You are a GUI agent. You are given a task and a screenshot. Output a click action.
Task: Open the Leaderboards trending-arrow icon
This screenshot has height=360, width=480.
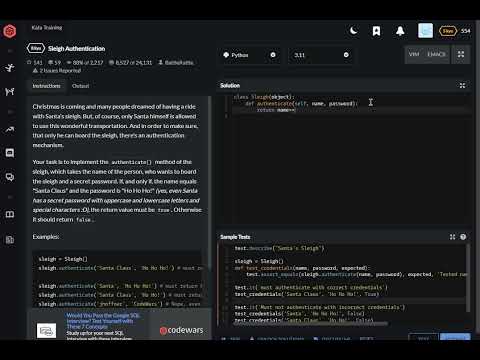pyautogui.click(x=10, y=130)
